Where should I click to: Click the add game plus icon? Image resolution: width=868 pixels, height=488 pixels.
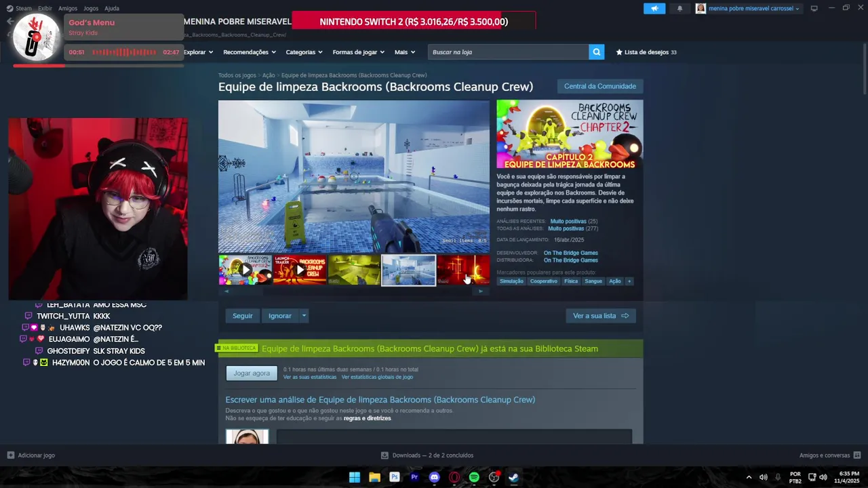[10, 455]
